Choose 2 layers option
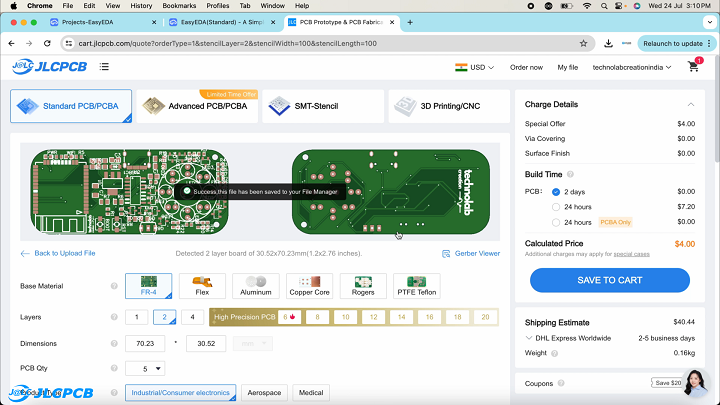 [164, 317]
